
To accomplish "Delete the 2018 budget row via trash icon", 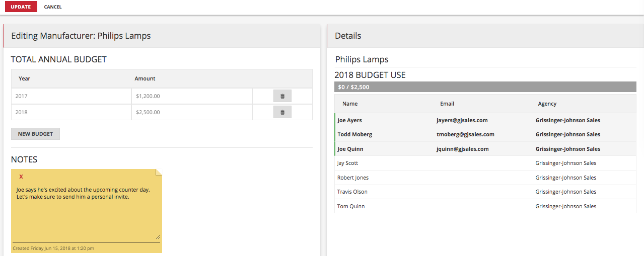I will tap(282, 112).
